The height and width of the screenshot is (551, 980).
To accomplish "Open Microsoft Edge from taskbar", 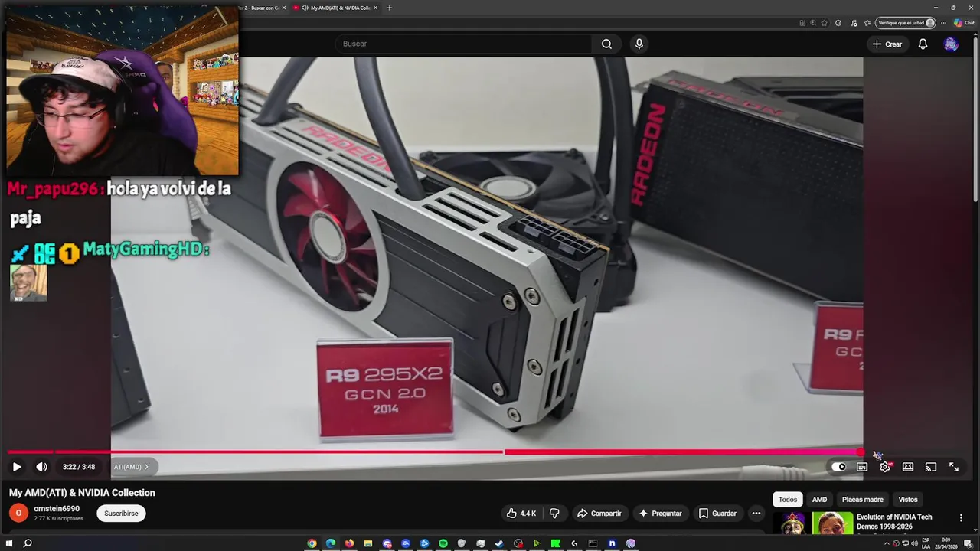I will pyautogui.click(x=331, y=543).
